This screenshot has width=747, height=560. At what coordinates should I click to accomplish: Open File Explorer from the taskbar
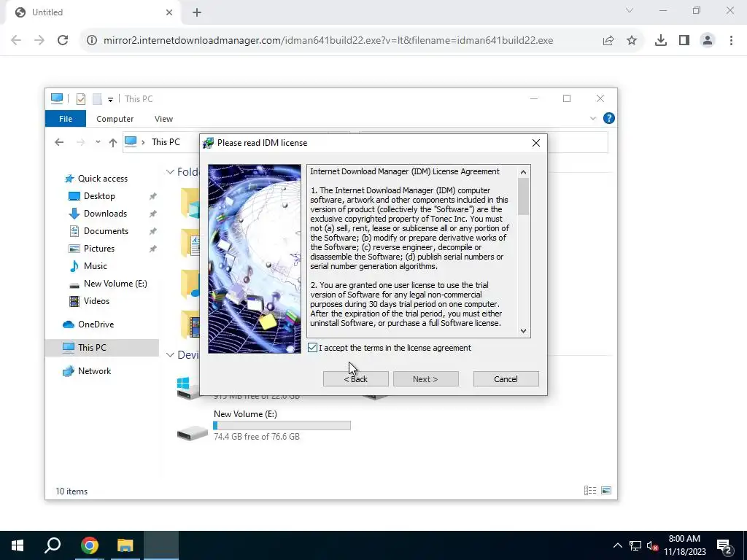click(x=125, y=545)
